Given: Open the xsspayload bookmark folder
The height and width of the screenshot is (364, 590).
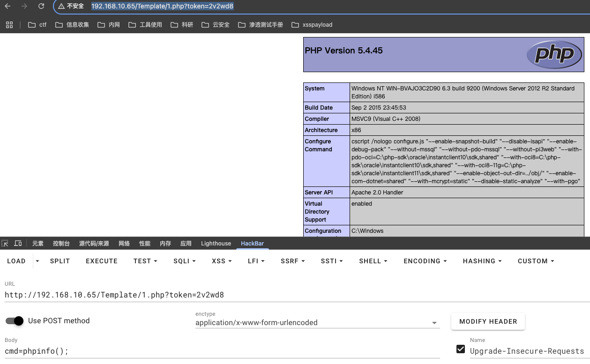Looking at the screenshot, I should click(312, 25).
